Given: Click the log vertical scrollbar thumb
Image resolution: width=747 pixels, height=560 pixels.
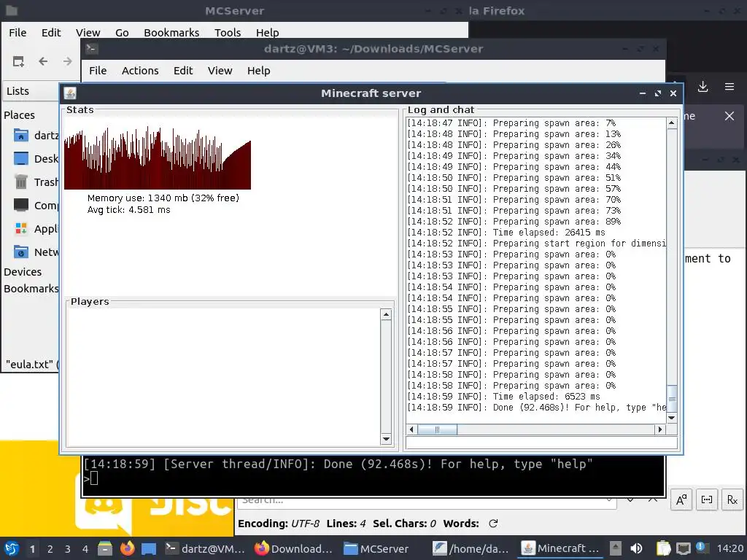Looking at the screenshot, I should (x=672, y=399).
